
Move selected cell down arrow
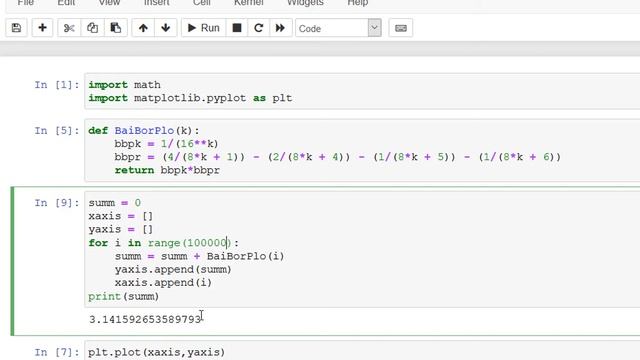point(165,28)
